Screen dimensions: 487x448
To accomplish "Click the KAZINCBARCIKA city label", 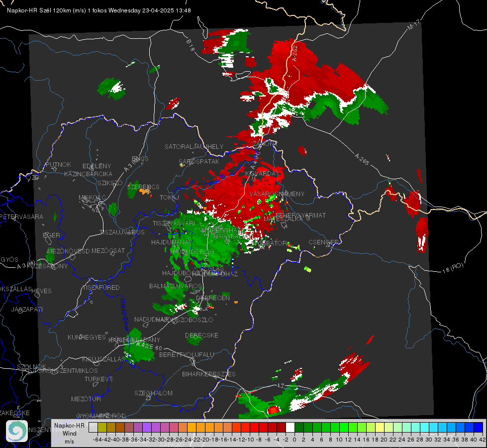I will pyautogui.click(x=88, y=174).
